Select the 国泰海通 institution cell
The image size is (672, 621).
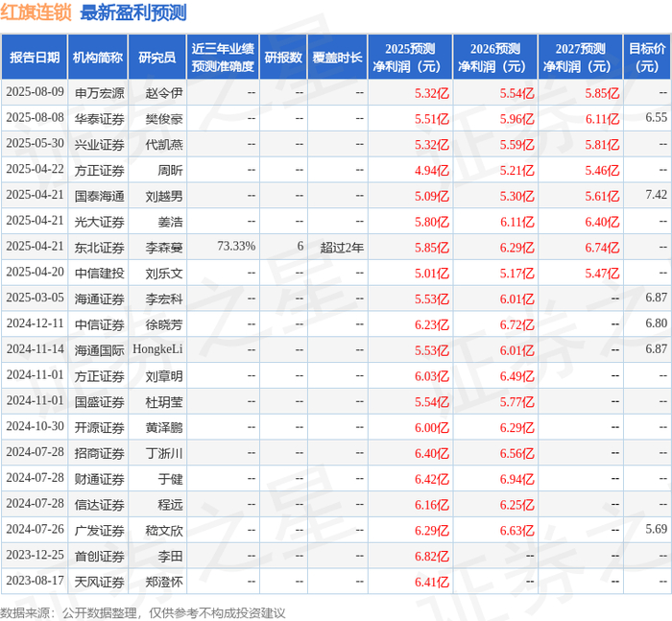coord(100,196)
